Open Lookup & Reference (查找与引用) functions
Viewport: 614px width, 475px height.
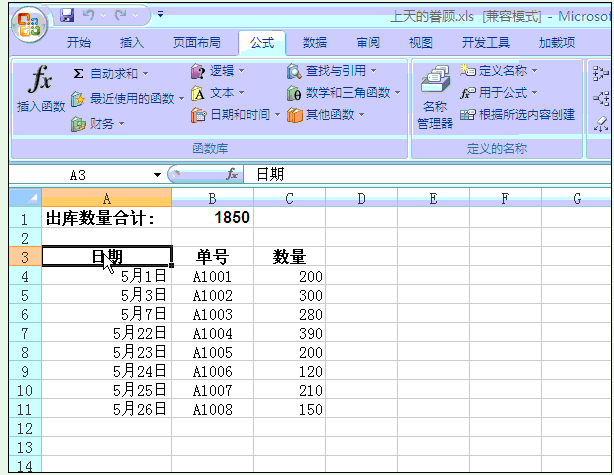point(332,71)
